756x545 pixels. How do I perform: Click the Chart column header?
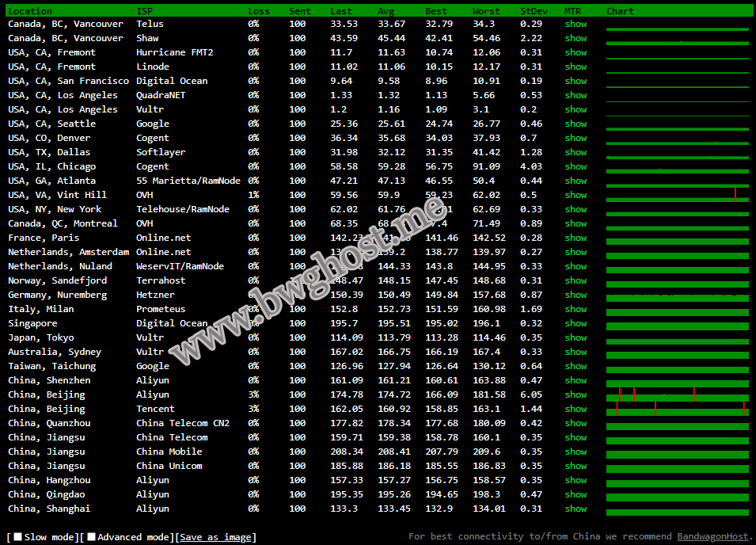(620, 10)
